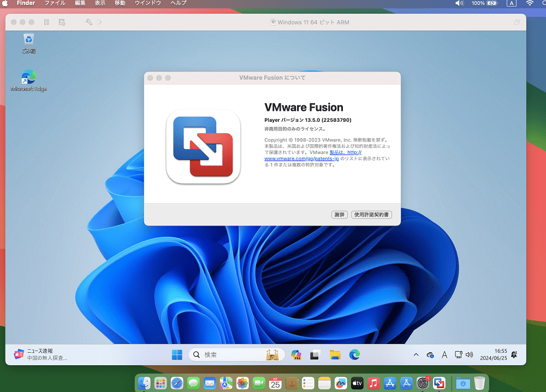Click the macOS volume menu bar icon

459,3
